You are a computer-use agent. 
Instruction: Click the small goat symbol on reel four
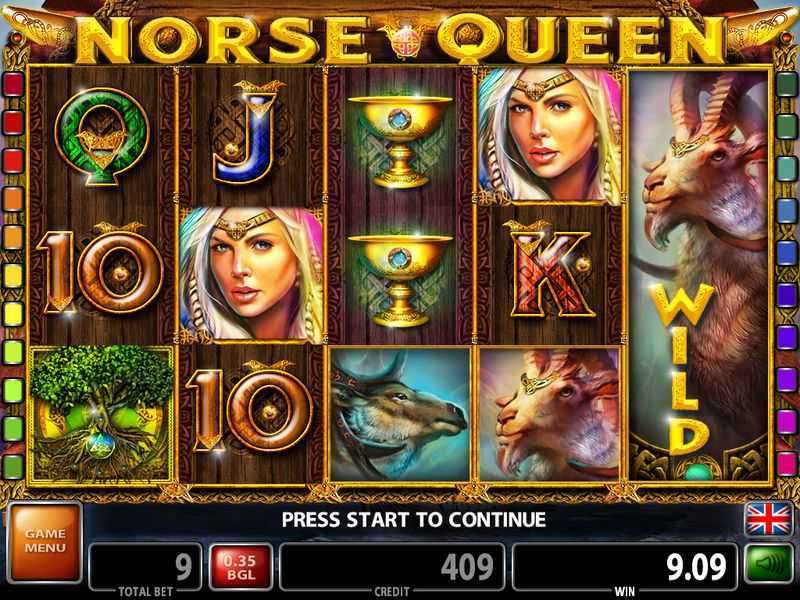(x=550, y=414)
